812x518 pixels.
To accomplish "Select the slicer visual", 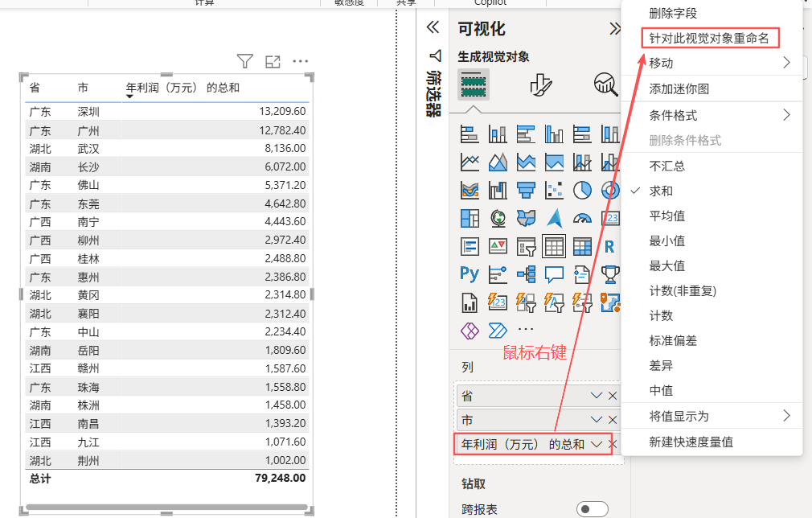I will pyautogui.click(x=526, y=247).
